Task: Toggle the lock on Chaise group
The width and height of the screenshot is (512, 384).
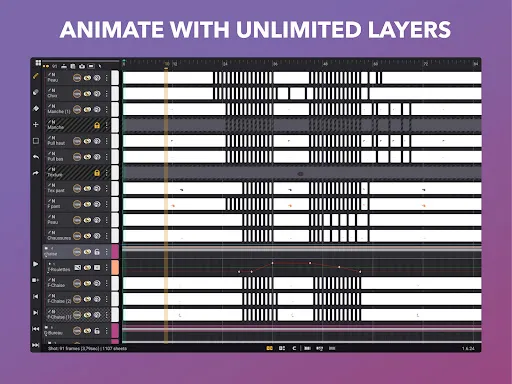Action: (x=97, y=252)
